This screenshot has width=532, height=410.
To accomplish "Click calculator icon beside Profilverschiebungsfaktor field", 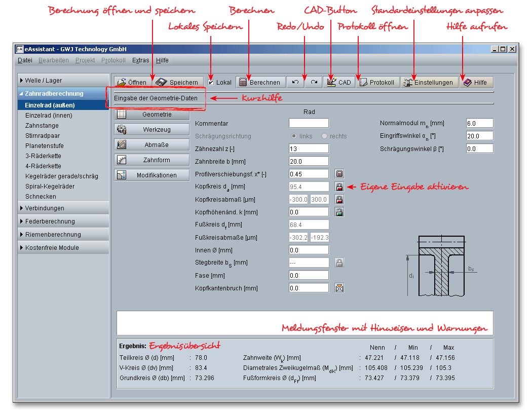I will [339, 174].
